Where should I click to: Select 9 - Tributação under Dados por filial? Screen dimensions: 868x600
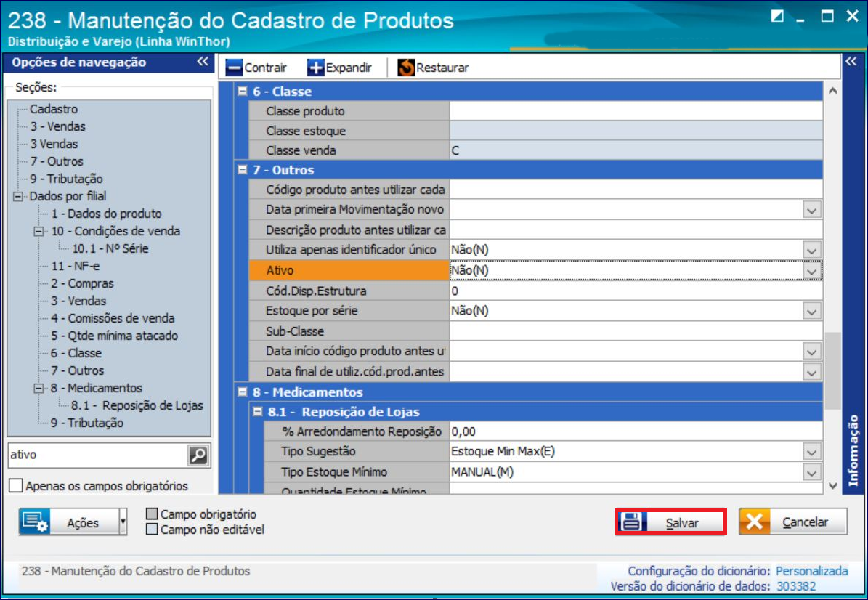click(87, 423)
